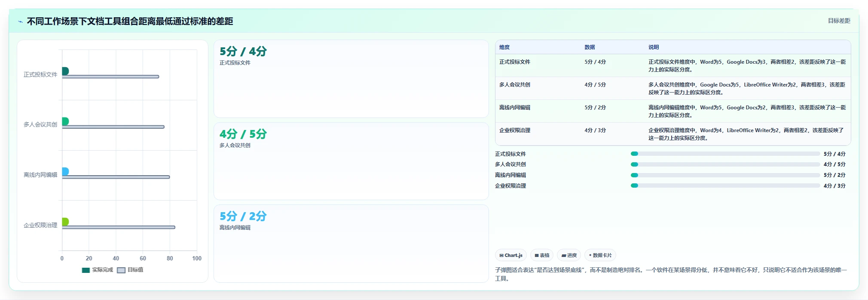
Task: Click the description mentioning Word为5, Google Docs为3
Action: (x=747, y=66)
